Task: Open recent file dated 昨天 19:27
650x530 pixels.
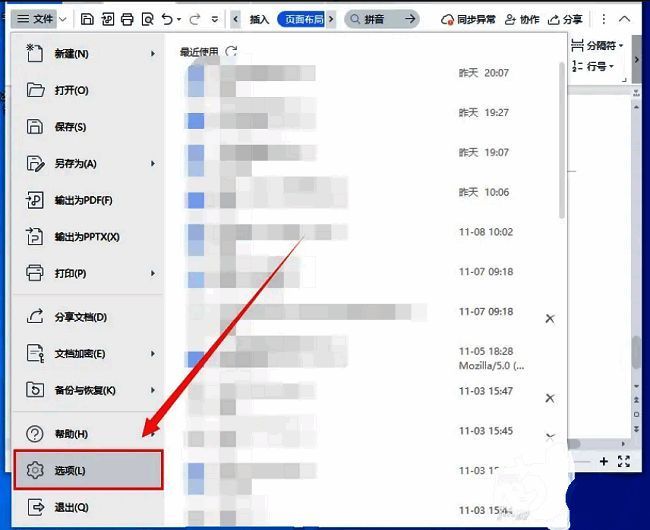Action: coord(348,113)
